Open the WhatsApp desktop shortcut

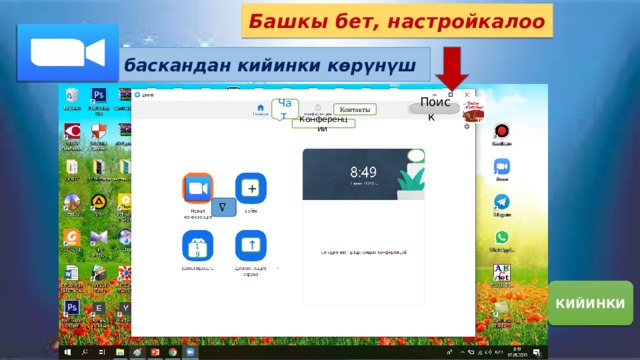502,237
